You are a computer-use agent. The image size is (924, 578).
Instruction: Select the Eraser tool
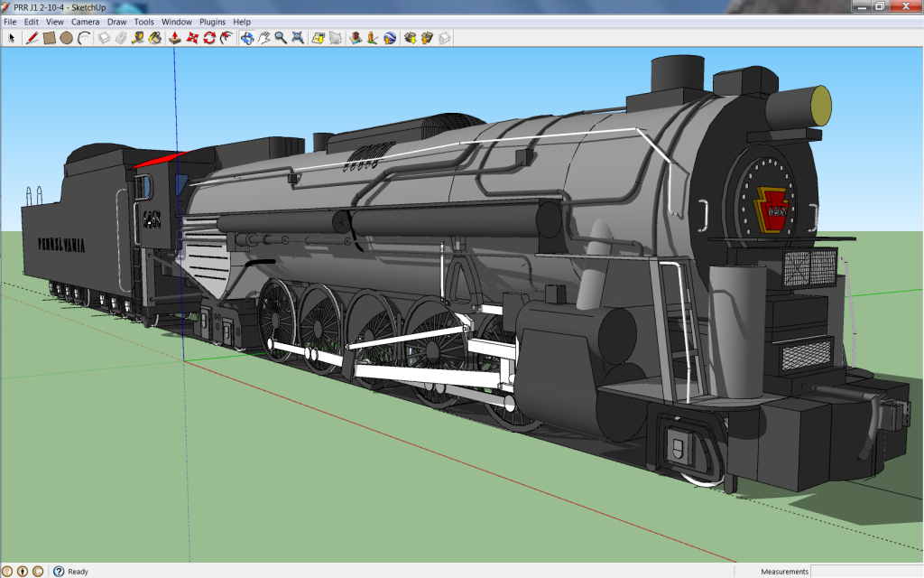click(121, 38)
